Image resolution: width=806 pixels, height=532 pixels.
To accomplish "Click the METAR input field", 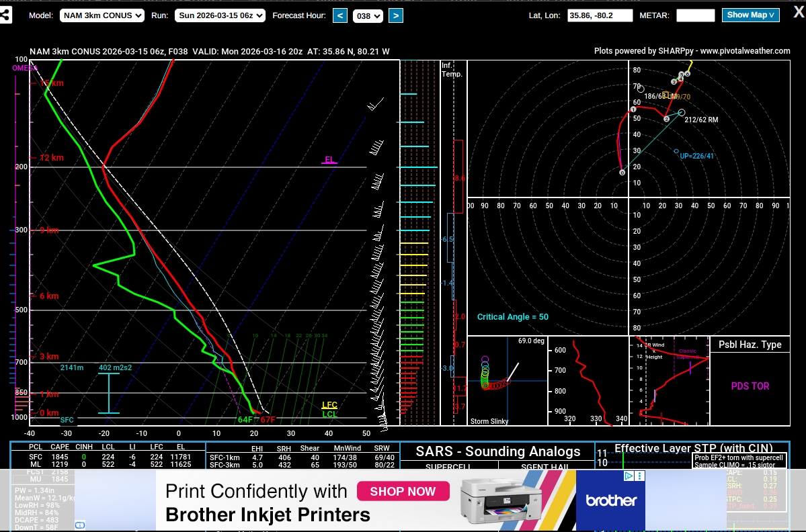I will tap(695, 15).
